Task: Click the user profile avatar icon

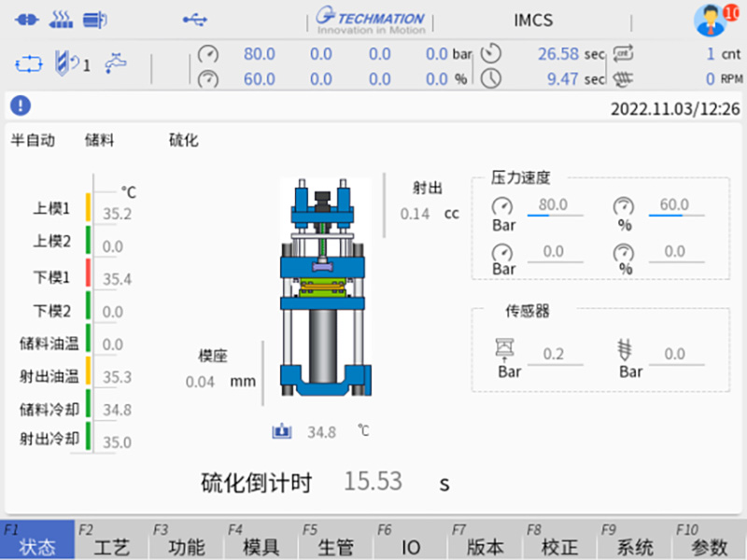Action: 710,20
